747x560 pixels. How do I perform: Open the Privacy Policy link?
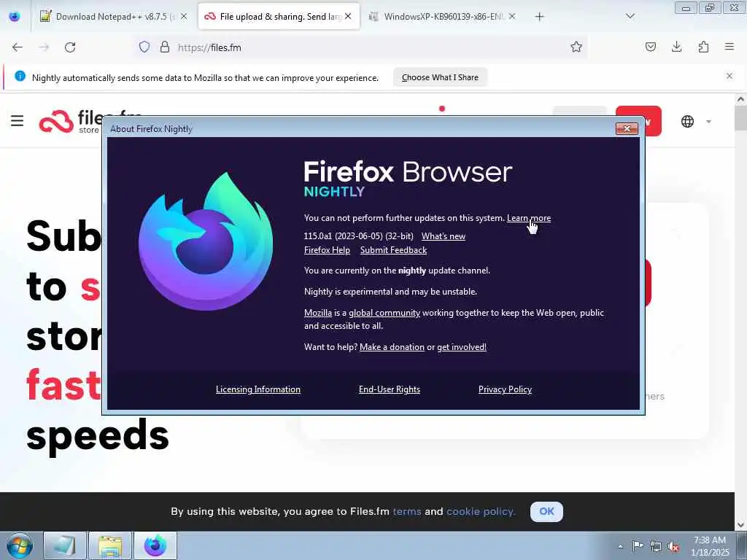coord(505,389)
